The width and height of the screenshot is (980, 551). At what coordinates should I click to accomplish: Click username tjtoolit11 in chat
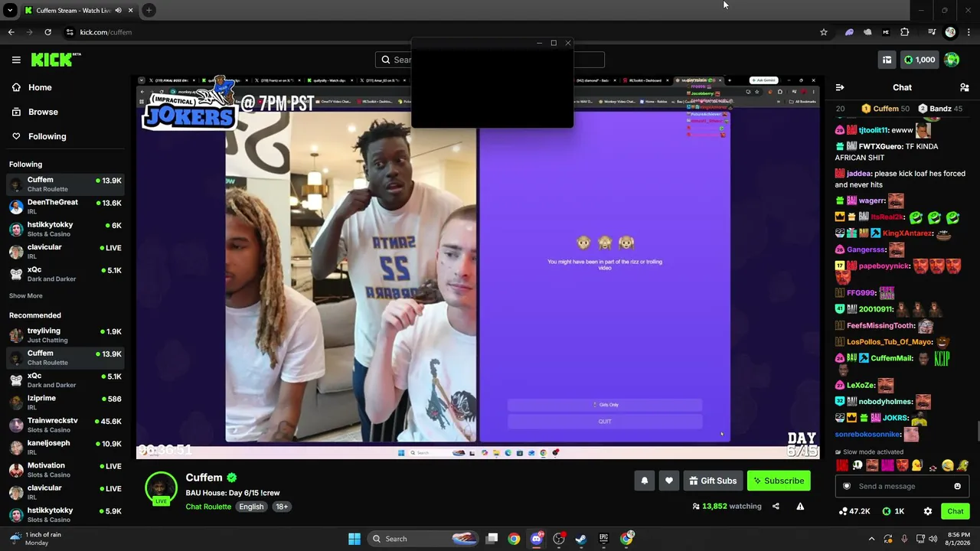(x=873, y=130)
